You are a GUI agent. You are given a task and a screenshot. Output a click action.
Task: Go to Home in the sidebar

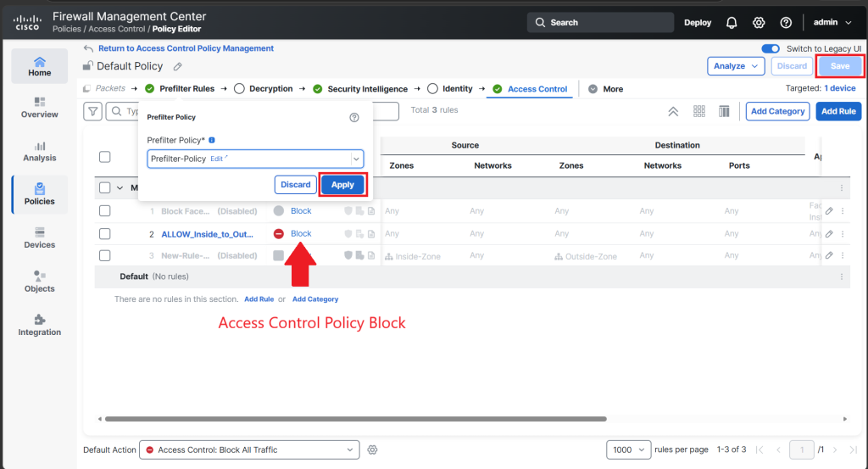click(39, 66)
